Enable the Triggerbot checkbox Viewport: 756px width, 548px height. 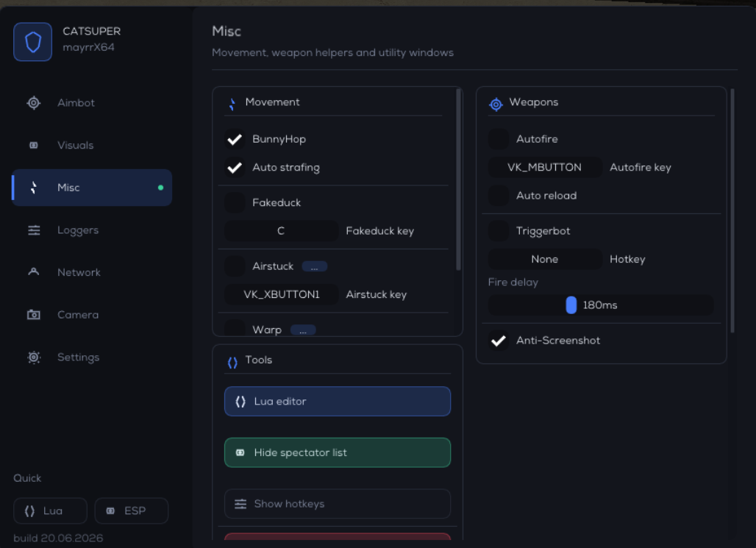(499, 231)
